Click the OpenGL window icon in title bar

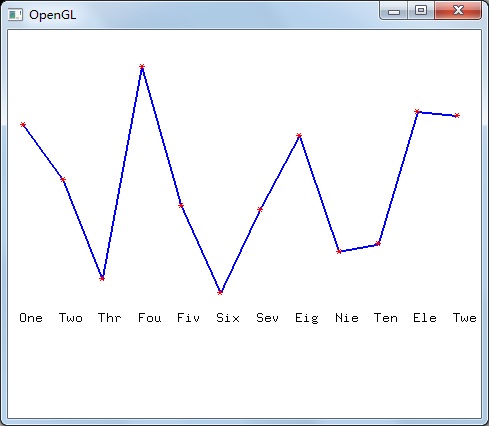click(x=15, y=15)
